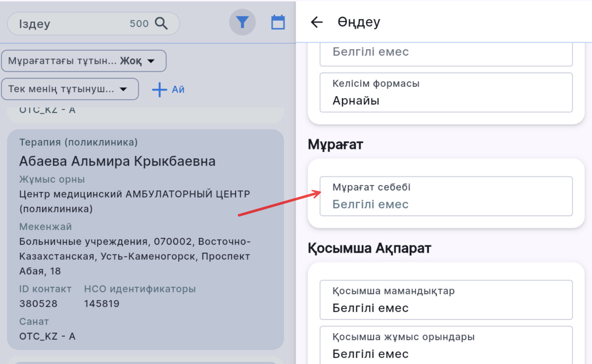Viewport: 592px width, 364px height.
Task: Click the top Белгілі емес field
Action: pos(446,53)
